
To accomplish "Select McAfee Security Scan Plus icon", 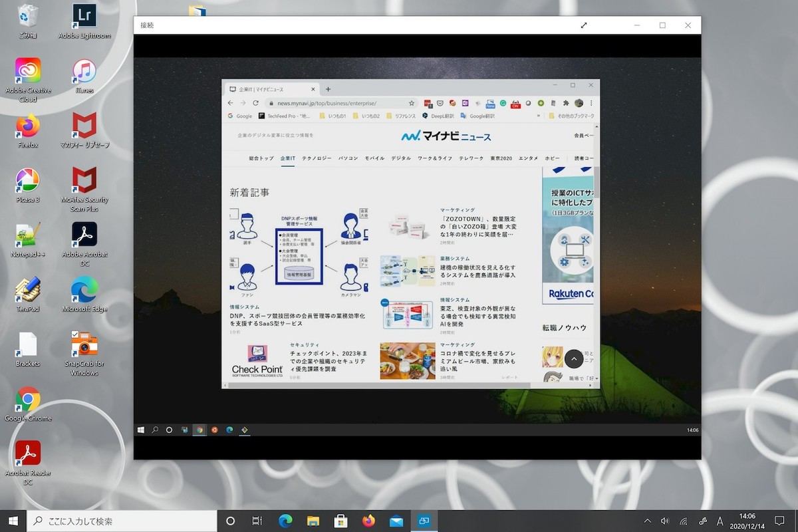I will 84,189.
